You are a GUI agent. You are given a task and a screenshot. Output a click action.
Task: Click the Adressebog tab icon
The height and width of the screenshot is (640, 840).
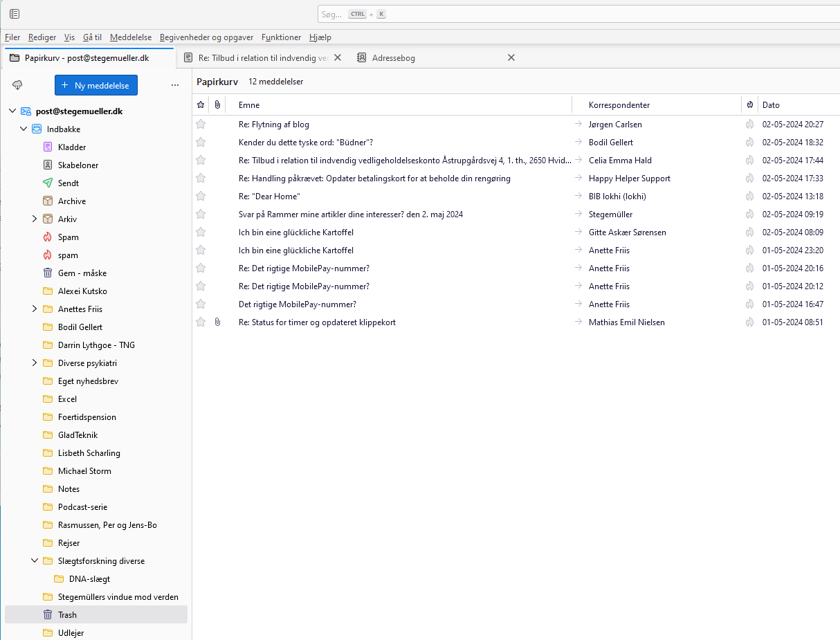coord(362,58)
